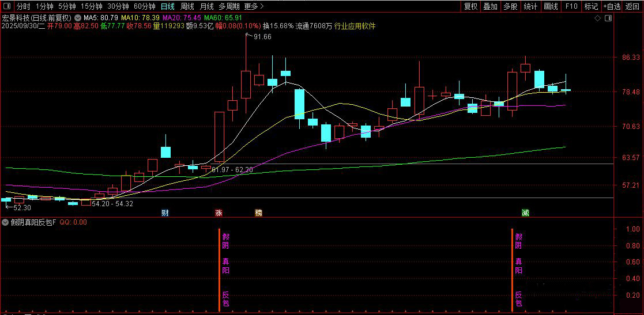Expand the 假阴真阳反包F indicator dropdown
Screen dimensions: 644x315
pos(6,222)
